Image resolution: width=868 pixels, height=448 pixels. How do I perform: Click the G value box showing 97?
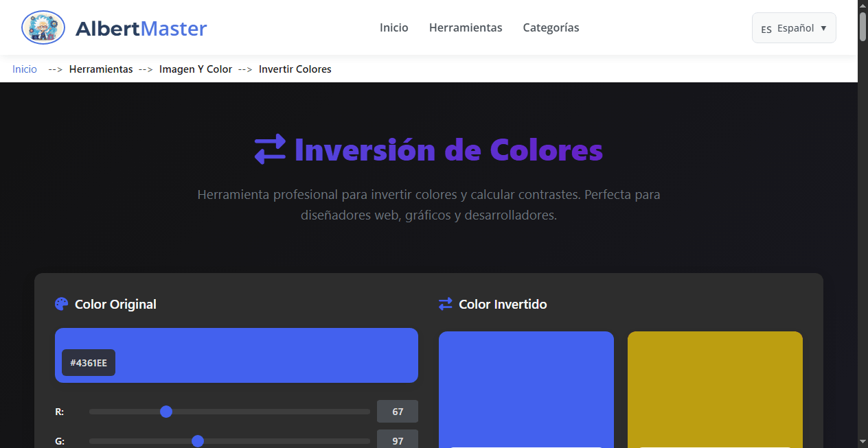click(x=398, y=440)
